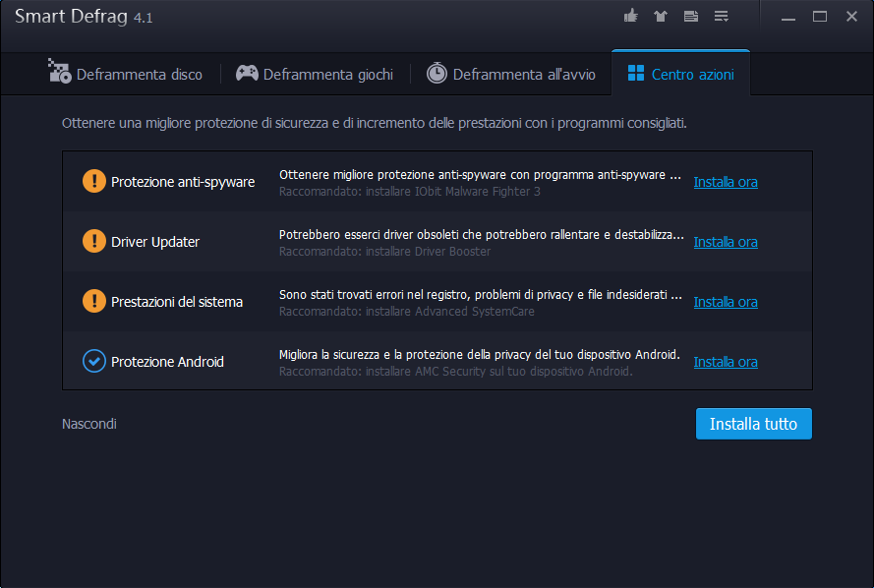This screenshot has height=588, width=874.
Task: Select the Protezione Android label
Action: tap(167, 362)
